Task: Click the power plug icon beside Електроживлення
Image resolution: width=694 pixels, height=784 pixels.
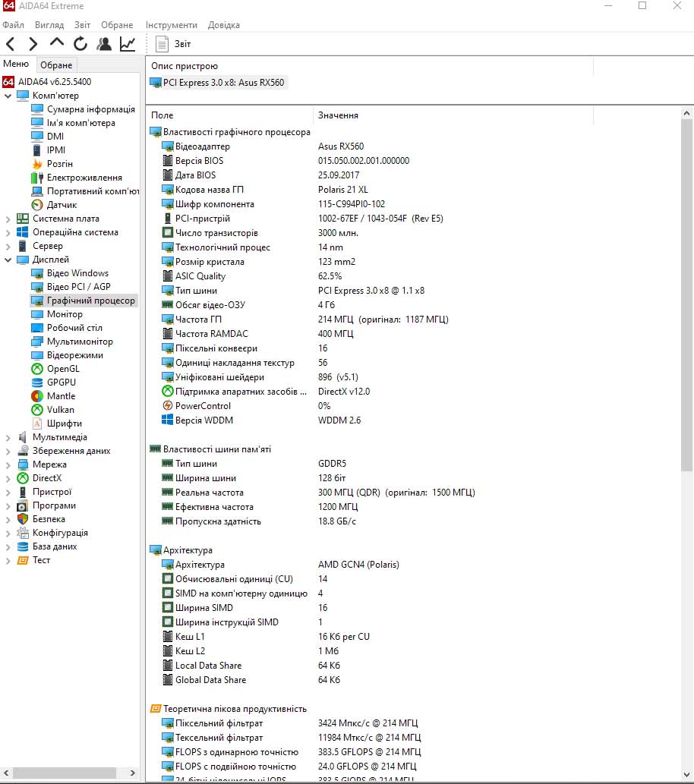Action: (37, 178)
